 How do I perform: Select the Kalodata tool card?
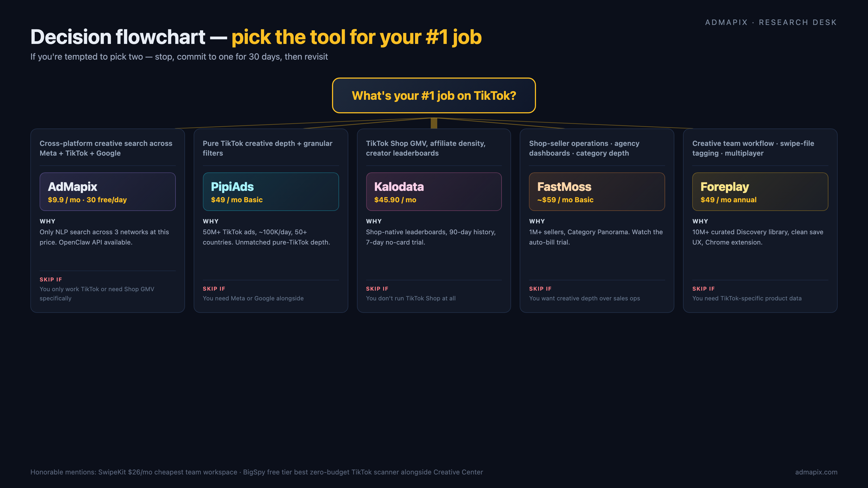(x=434, y=192)
